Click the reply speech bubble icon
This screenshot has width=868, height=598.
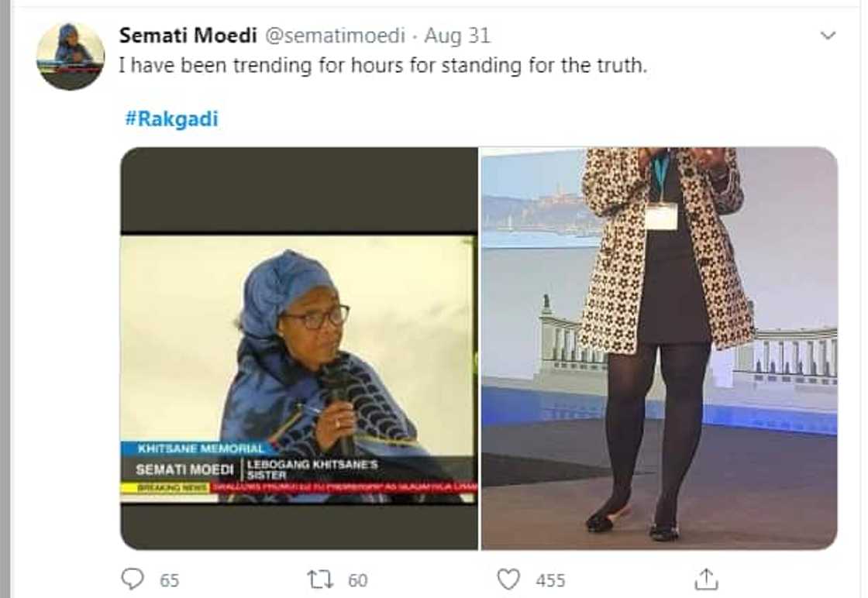(x=133, y=579)
